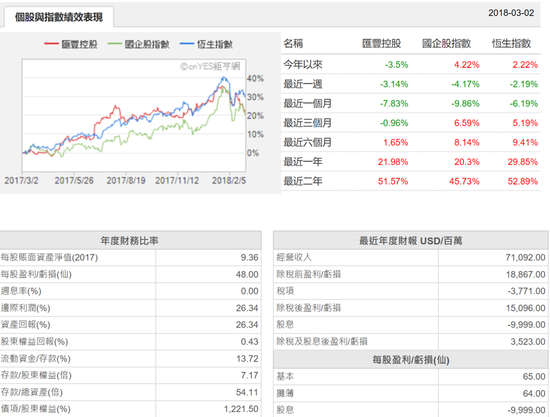550x417 pixels.
Task: Select chart x-axis date 2017/3/2
Action: 21,181
